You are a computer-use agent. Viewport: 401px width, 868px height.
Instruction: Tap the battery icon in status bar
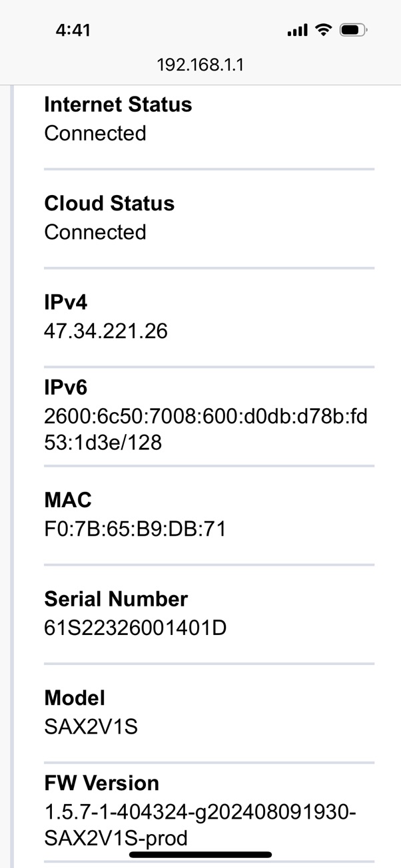point(353,30)
